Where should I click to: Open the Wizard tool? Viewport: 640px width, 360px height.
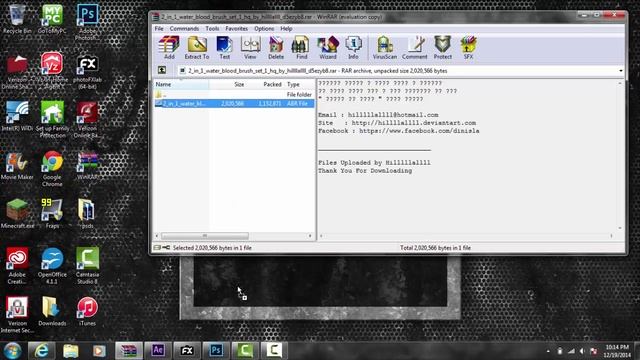click(x=328, y=48)
